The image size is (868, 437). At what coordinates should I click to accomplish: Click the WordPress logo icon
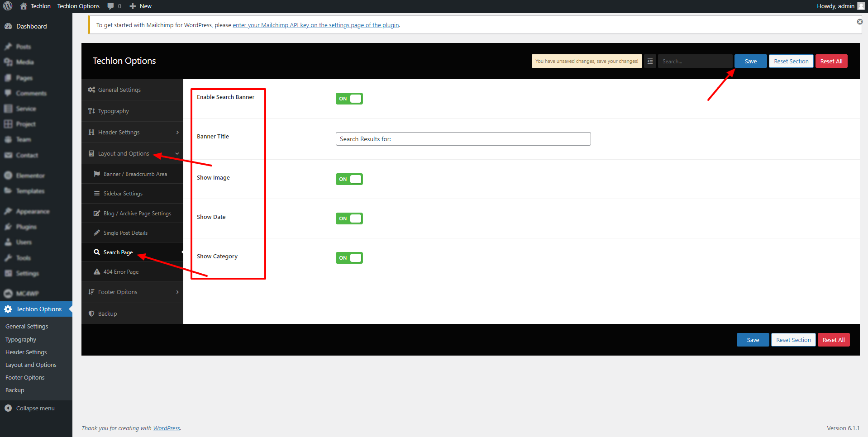(x=8, y=6)
